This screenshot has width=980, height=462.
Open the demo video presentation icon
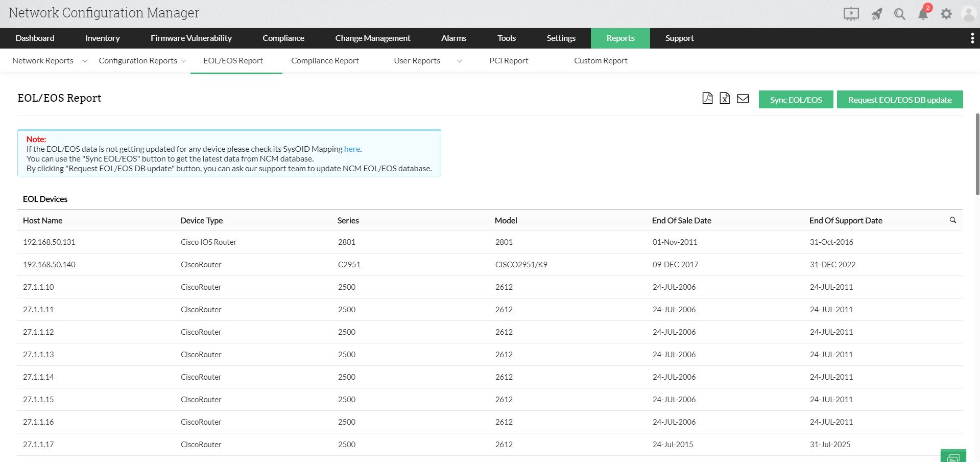coord(850,14)
